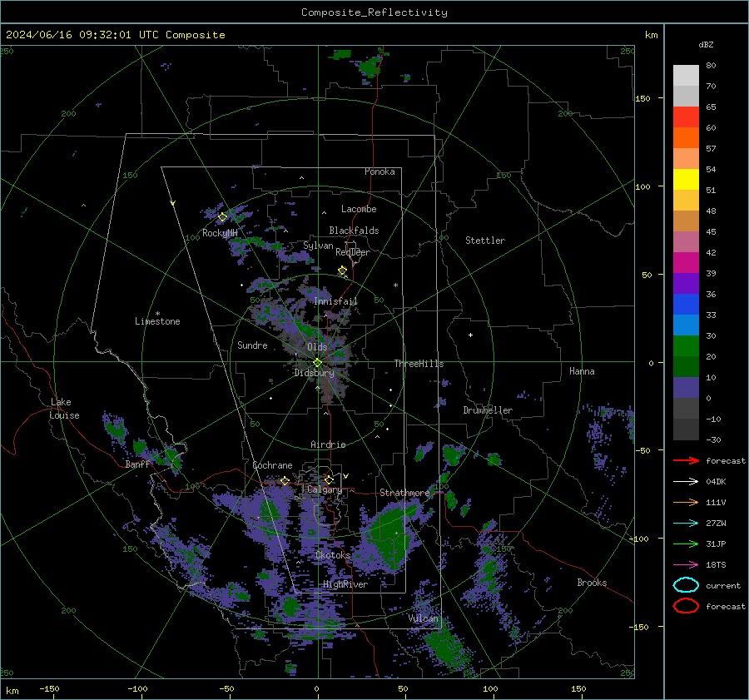Select the 39 dBZ purple color swatch
Viewport: 749px width, 700px height.
pos(686,283)
